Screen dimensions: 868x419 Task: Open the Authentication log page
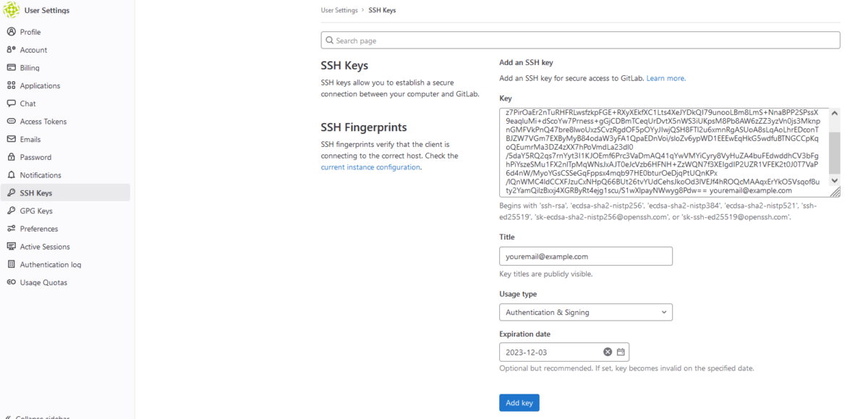tap(51, 265)
